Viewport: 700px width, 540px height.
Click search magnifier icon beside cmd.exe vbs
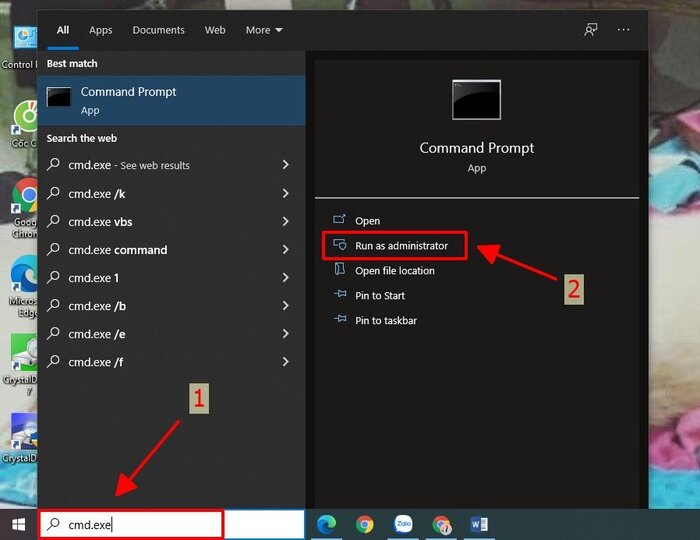(x=54, y=221)
